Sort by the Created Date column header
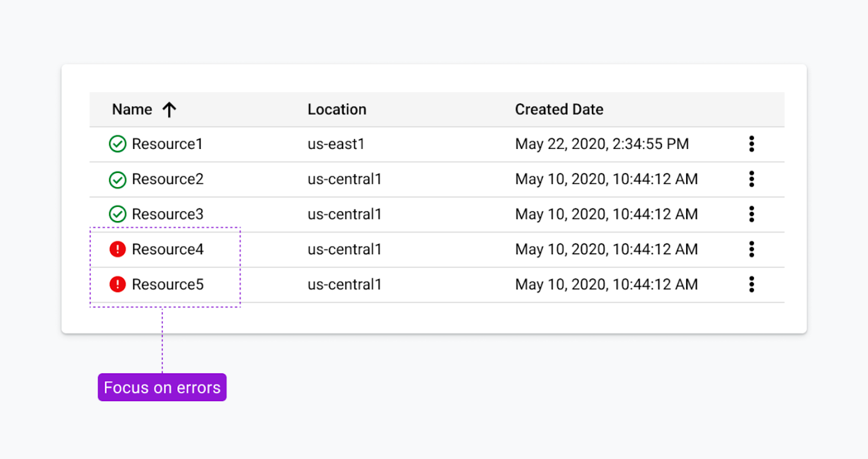This screenshot has width=868, height=459. click(559, 110)
